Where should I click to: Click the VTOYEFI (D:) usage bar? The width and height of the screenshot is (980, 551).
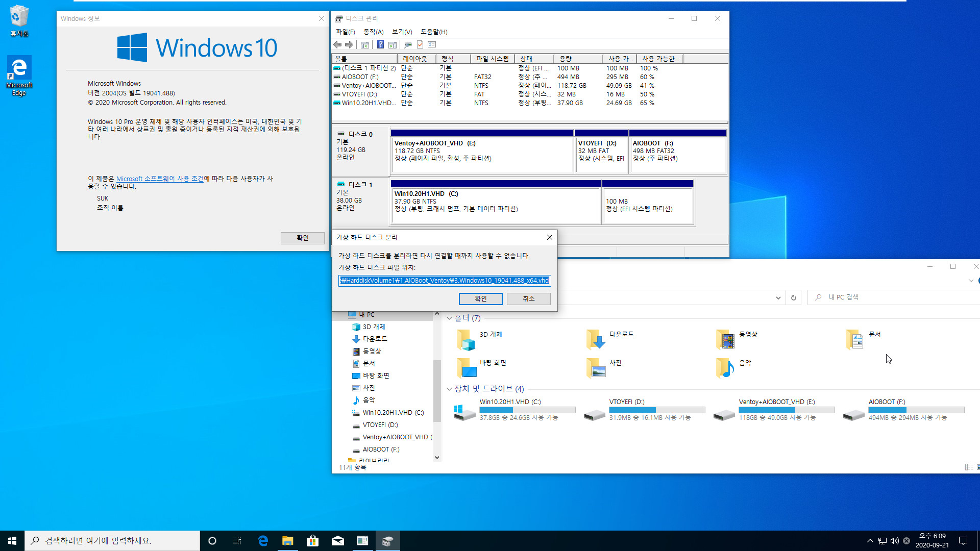(x=657, y=410)
